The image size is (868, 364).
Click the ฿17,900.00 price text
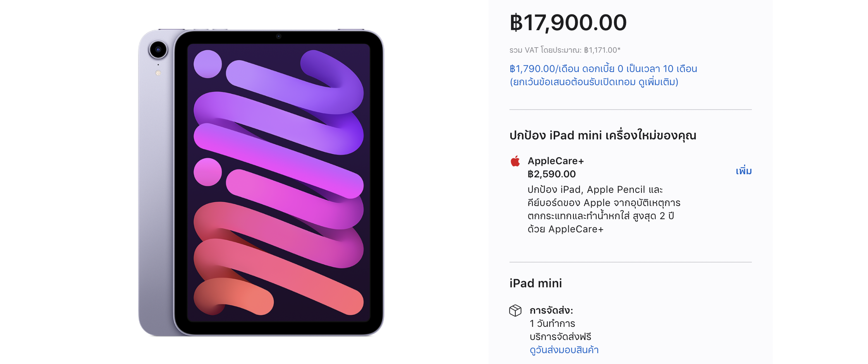coord(568,22)
